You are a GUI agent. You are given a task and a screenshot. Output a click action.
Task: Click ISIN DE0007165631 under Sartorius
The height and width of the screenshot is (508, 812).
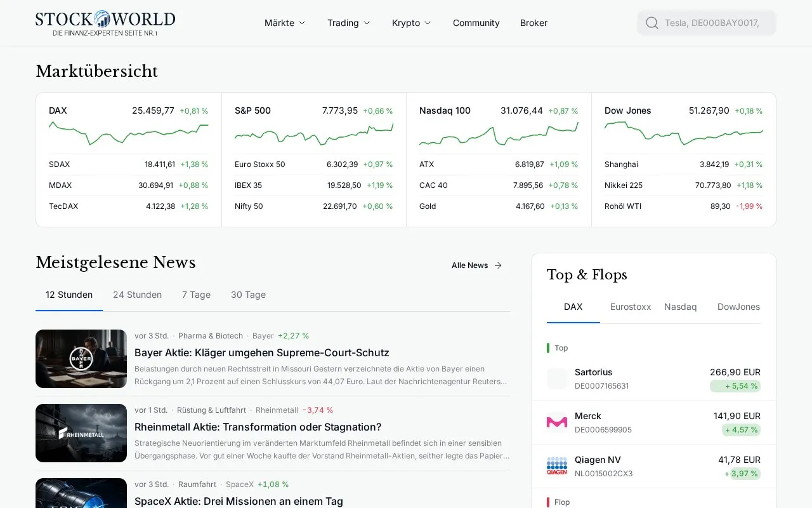(x=602, y=386)
